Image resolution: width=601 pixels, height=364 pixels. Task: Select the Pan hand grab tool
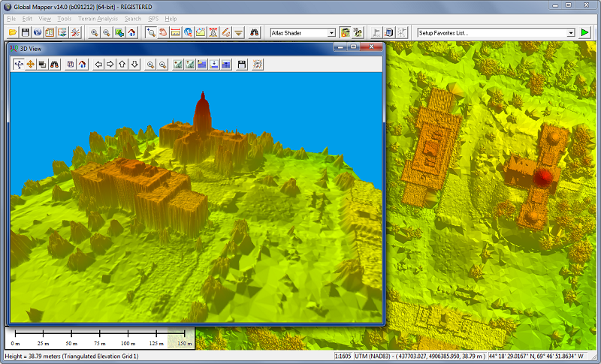[x=163, y=33]
